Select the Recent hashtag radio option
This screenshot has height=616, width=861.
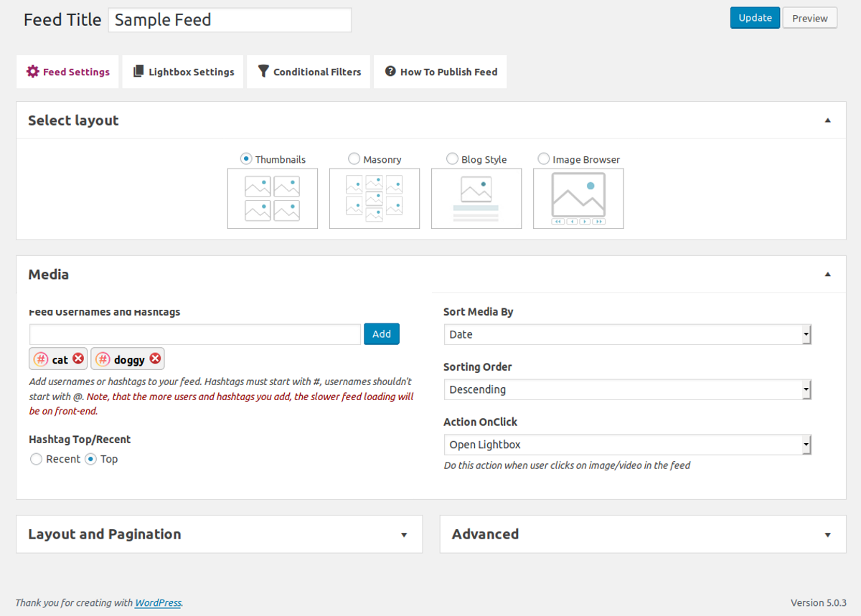[37, 459]
